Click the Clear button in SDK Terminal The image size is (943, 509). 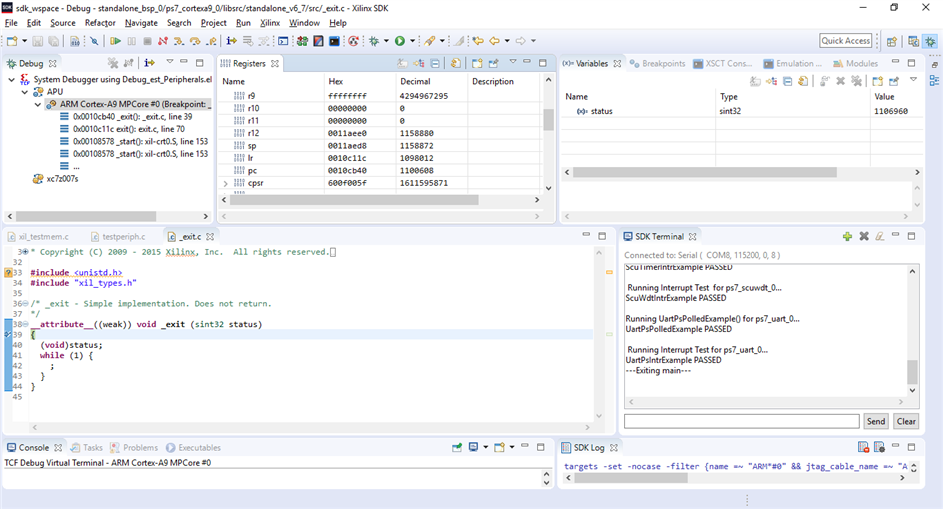[905, 422]
